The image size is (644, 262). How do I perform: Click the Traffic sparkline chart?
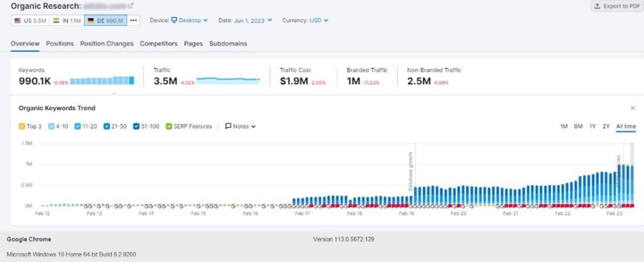click(228, 80)
